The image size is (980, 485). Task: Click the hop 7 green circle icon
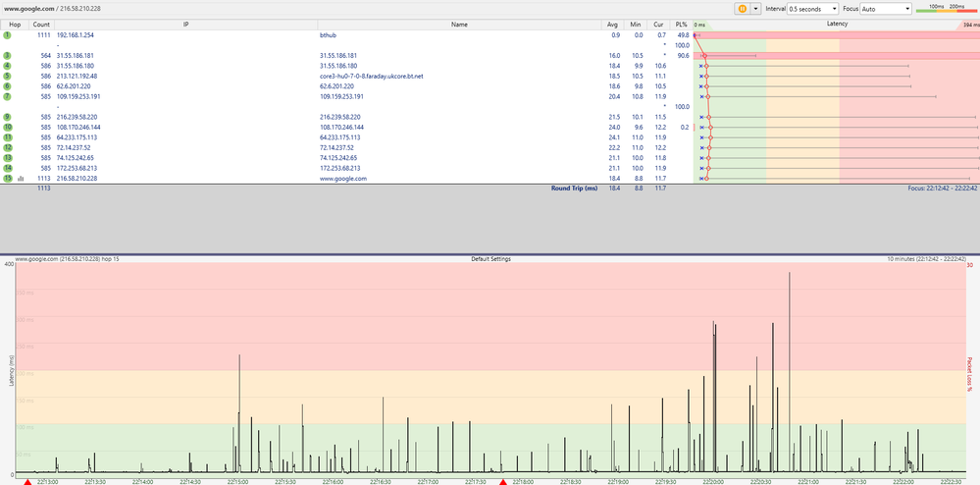7,96
